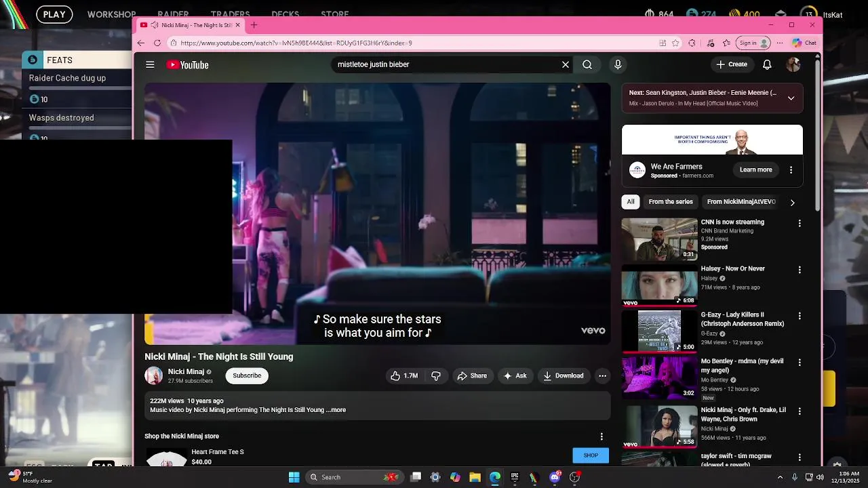Image resolution: width=868 pixels, height=488 pixels.
Task: Open the YouTube hamburger guide menu
Action: pyautogui.click(x=150, y=64)
